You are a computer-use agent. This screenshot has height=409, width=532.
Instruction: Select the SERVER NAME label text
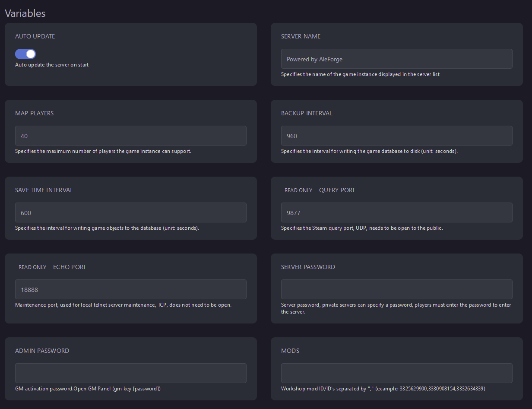pyautogui.click(x=301, y=36)
